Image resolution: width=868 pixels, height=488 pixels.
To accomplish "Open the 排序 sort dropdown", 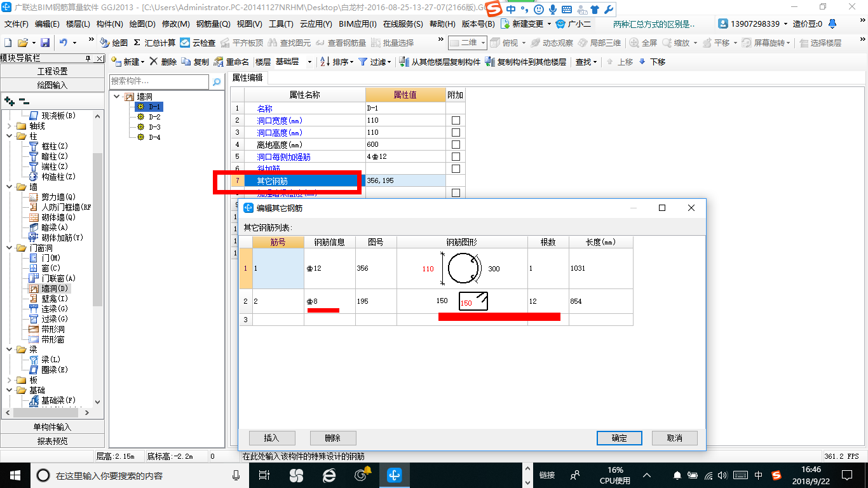I will coord(351,62).
